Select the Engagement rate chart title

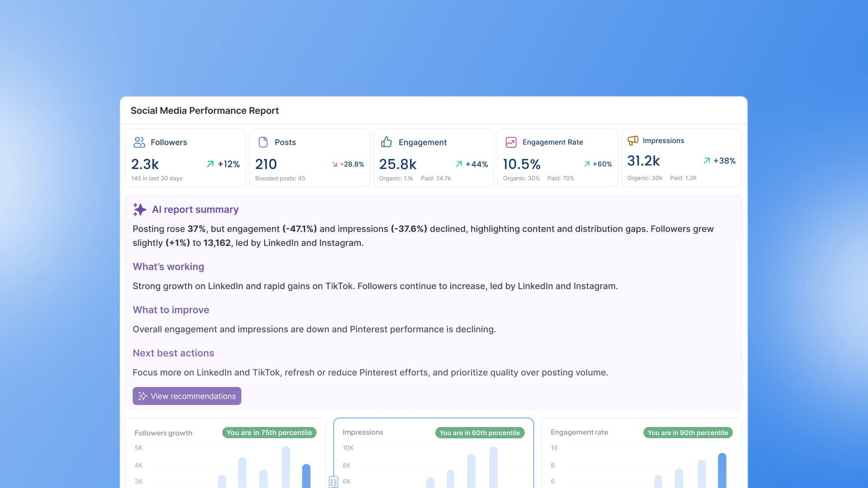tap(579, 432)
